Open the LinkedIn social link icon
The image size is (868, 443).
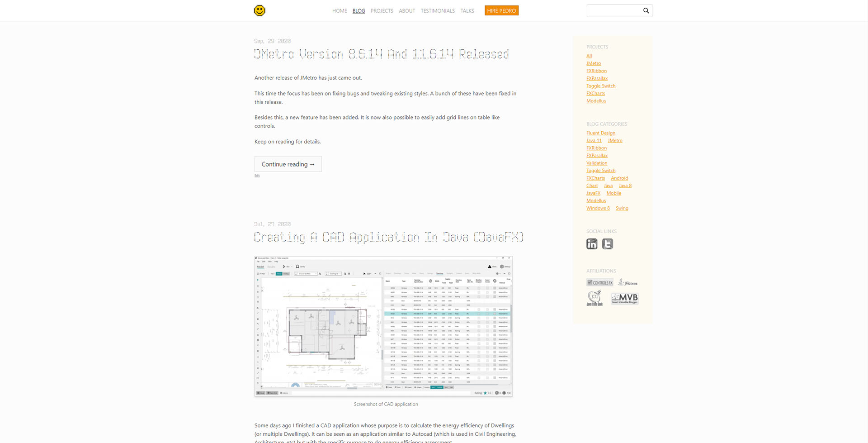pos(592,244)
